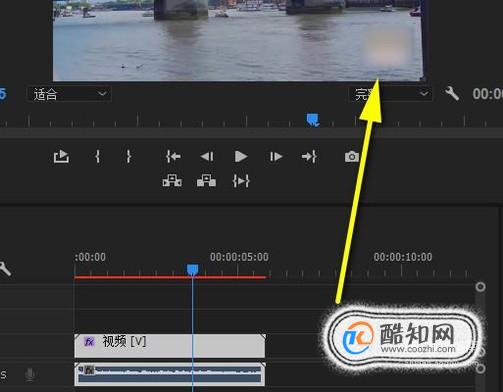Open program monitor wrench settings
The width and height of the screenshot is (503, 392).
(452, 94)
